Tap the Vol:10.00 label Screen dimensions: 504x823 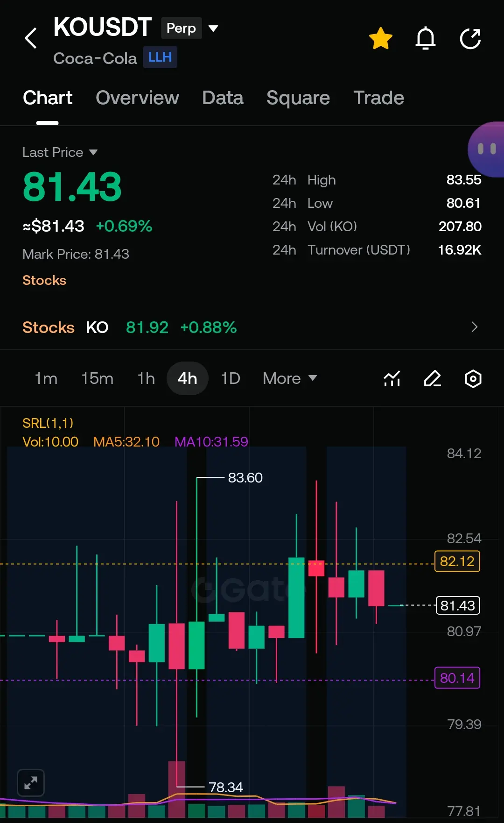point(50,441)
